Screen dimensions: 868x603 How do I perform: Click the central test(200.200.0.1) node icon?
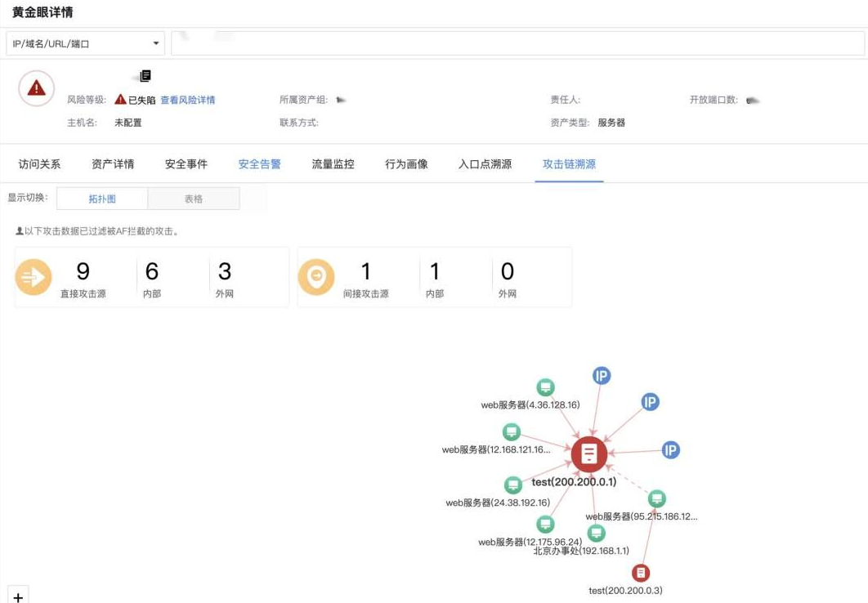point(589,454)
